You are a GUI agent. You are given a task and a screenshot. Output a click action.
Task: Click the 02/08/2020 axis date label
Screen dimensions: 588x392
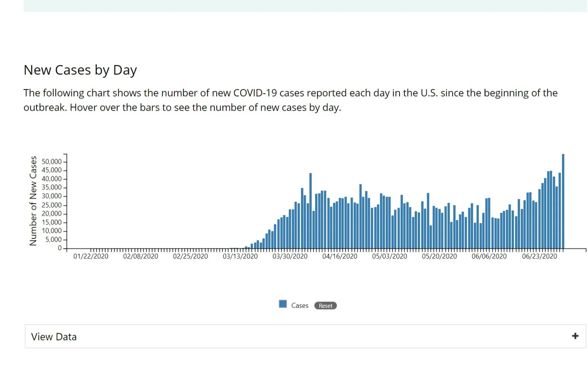coord(140,256)
